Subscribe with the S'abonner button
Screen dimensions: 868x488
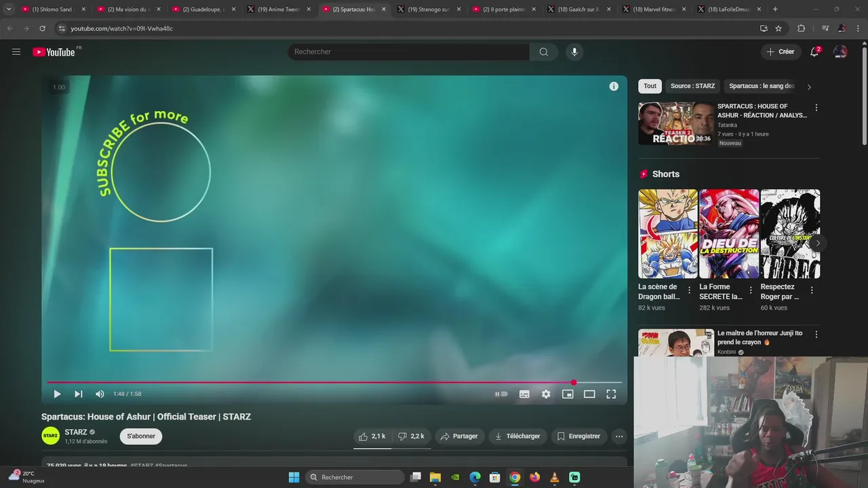[x=141, y=436]
